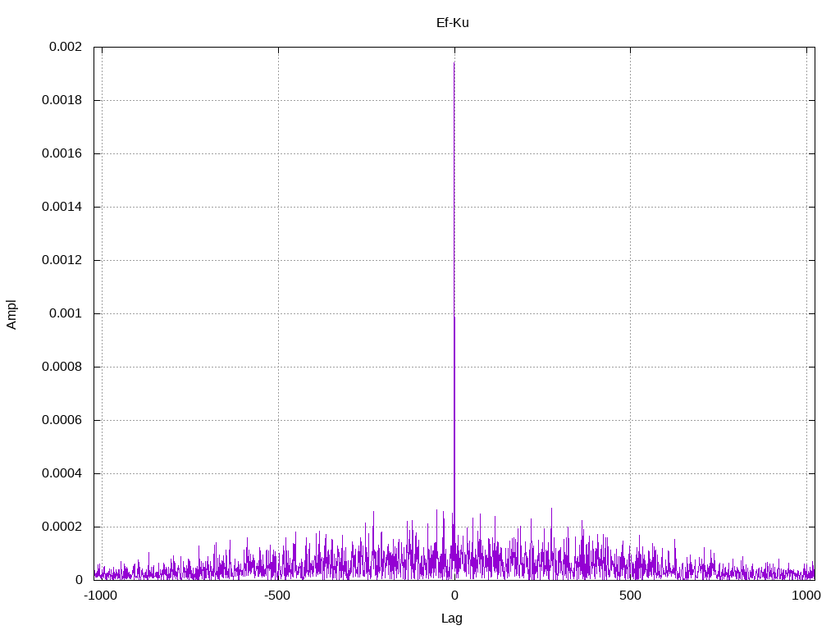Click the y-axis tick label 0.0004
Screen dimensions: 840x630
click(x=62, y=473)
